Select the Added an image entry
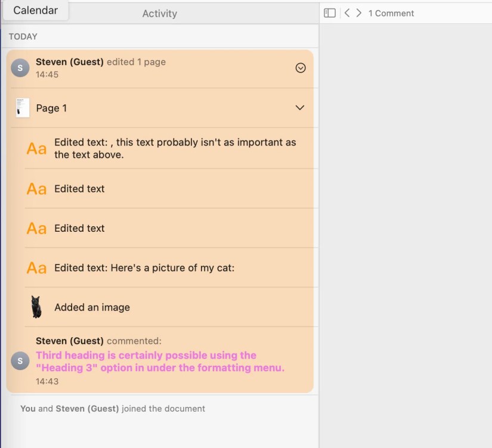This screenshot has width=492, height=448. click(92, 307)
